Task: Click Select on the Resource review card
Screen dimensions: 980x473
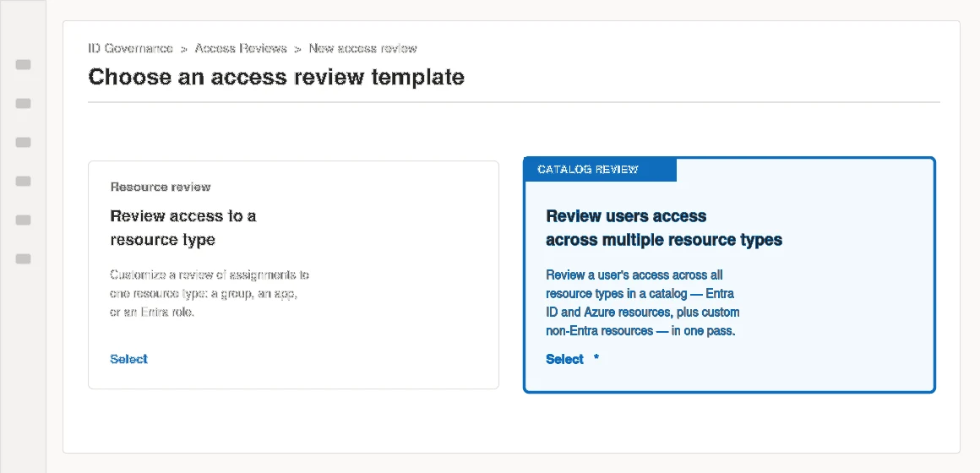Action: pos(128,359)
